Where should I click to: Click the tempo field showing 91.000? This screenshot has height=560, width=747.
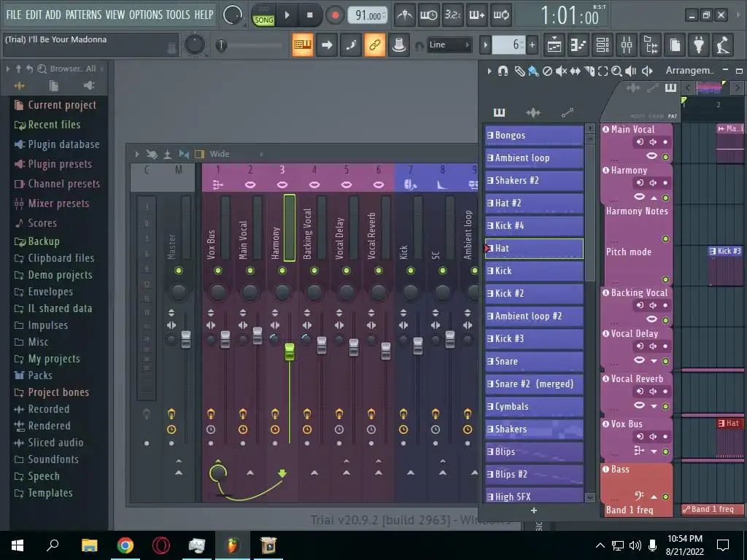[x=368, y=15]
